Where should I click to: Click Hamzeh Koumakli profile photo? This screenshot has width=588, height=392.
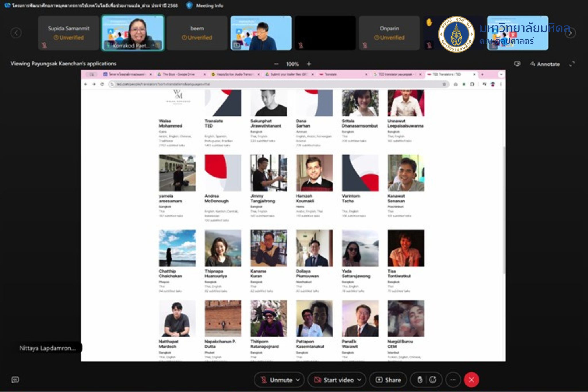pyautogui.click(x=315, y=173)
